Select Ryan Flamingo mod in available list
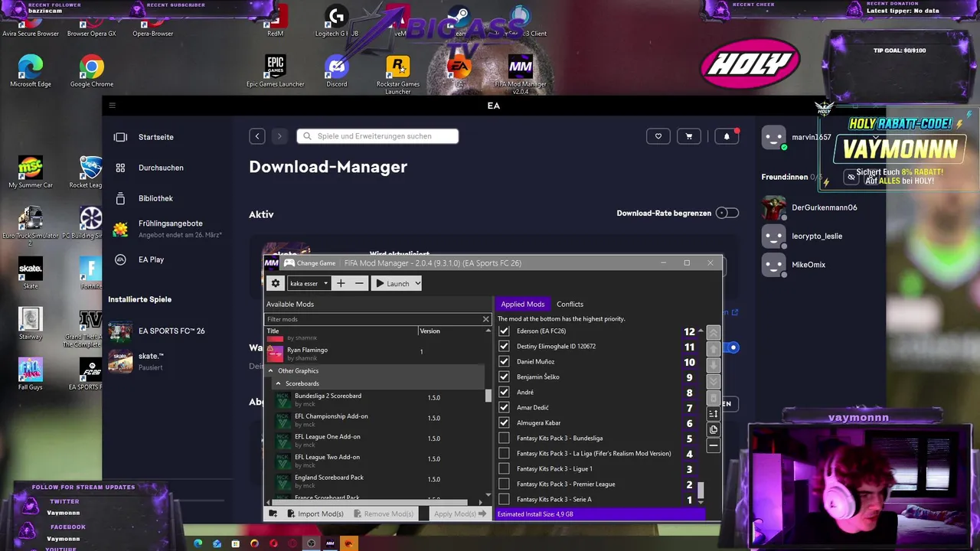Image resolution: width=980 pixels, height=551 pixels. (x=375, y=353)
